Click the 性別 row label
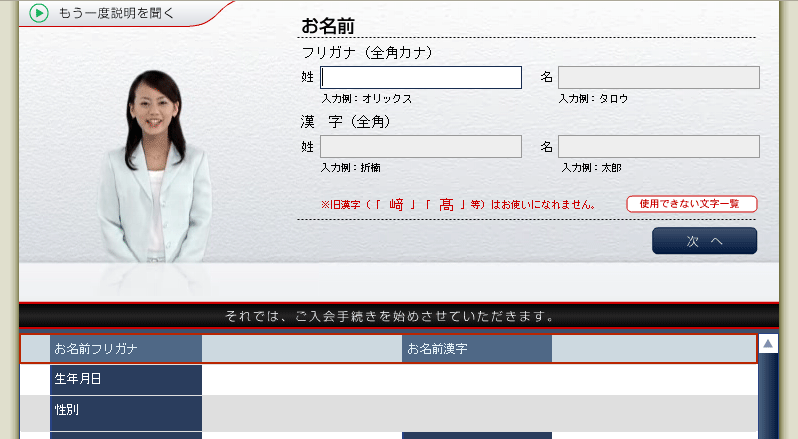798x439 pixels. tap(126, 411)
